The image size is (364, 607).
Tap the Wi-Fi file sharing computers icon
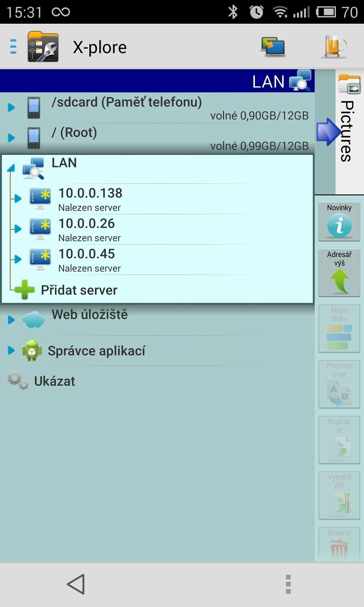(x=273, y=47)
